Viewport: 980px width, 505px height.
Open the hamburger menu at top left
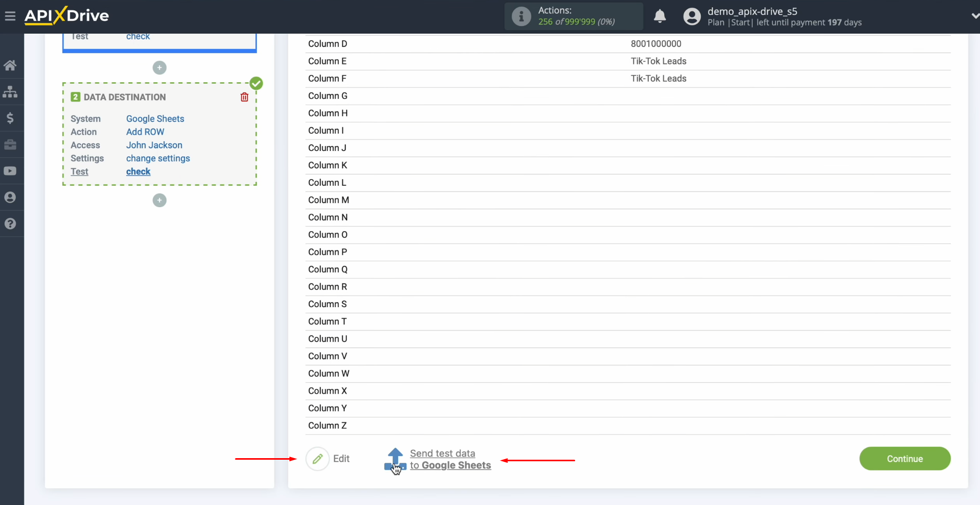click(x=10, y=16)
